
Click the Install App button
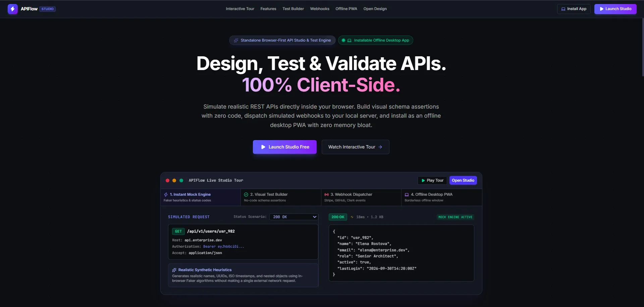[574, 9]
